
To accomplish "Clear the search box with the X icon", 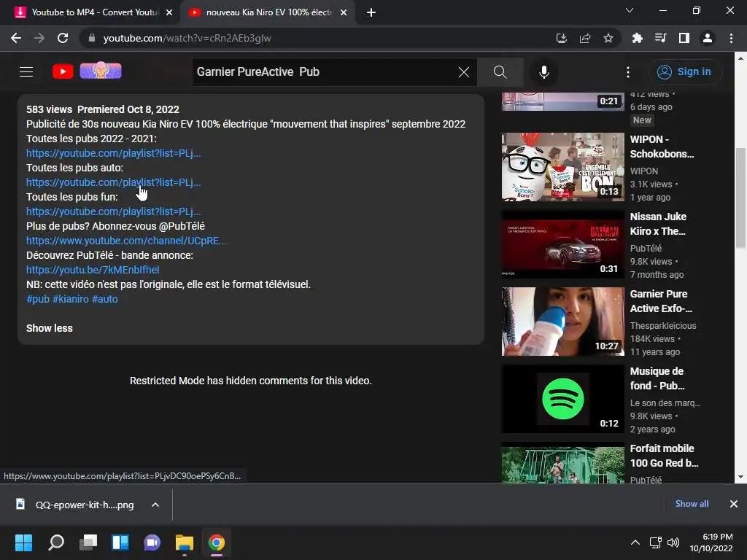I will (463, 72).
